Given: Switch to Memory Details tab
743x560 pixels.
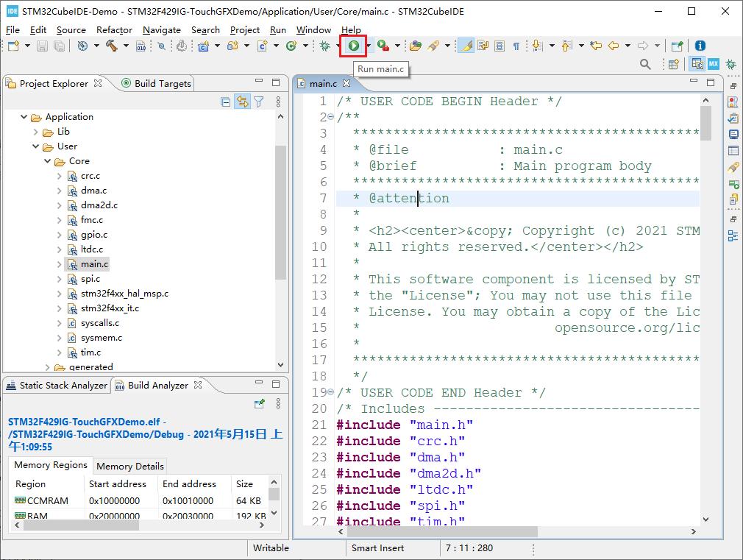Looking at the screenshot, I should 129,466.
